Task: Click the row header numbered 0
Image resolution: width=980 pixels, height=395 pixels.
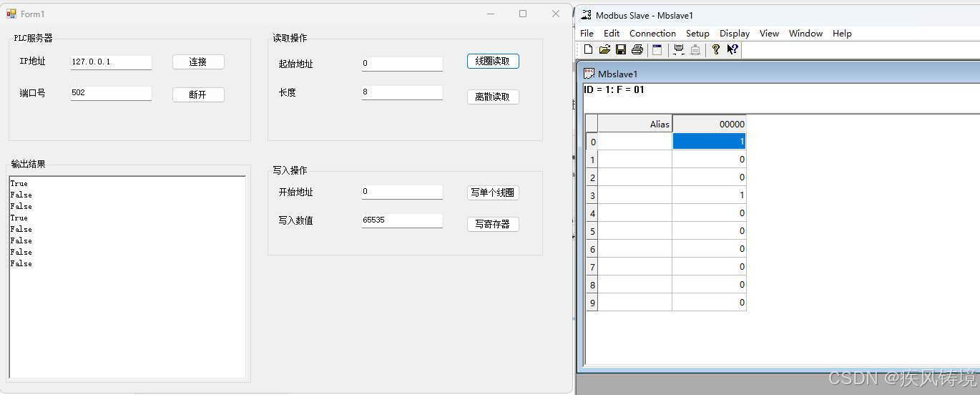Action: 592,142
